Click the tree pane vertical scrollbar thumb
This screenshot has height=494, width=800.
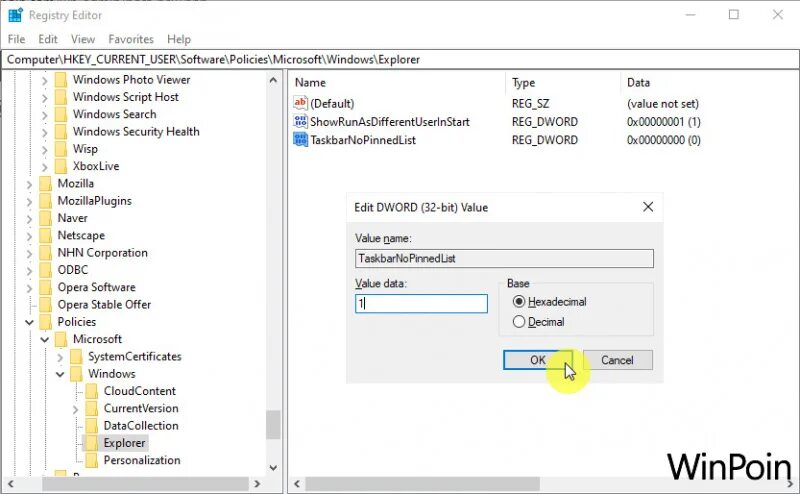[273, 424]
